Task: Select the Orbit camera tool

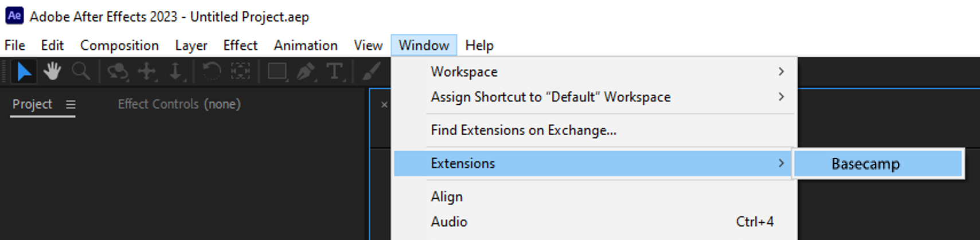Action: coord(118,72)
